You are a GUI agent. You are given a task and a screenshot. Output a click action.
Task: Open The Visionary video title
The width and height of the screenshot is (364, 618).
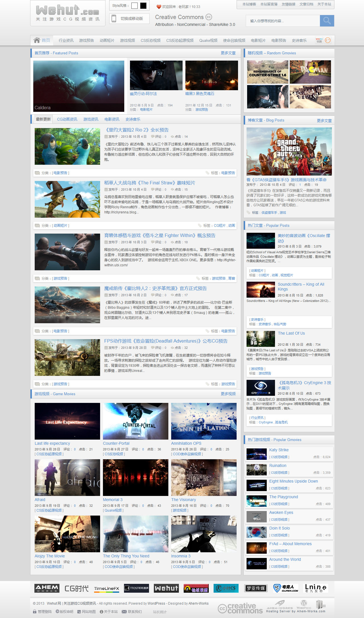click(183, 500)
